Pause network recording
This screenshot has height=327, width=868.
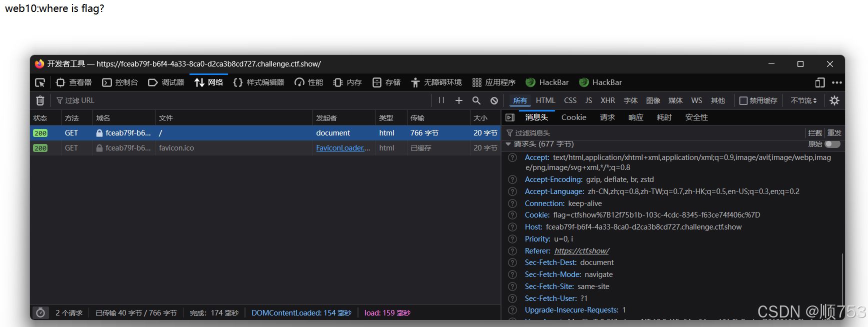pyautogui.click(x=441, y=100)
